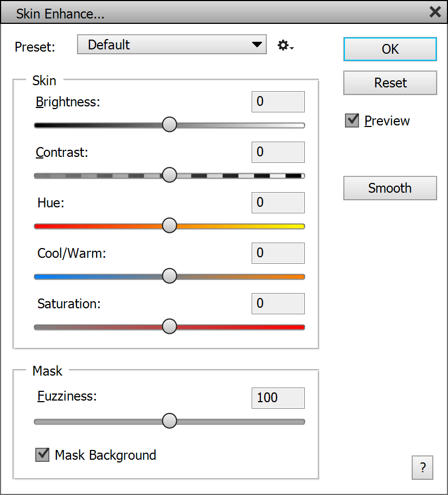Toggle the Preview checkbox
The width and height of the screenshot is (448, 495).
point(353,120)
